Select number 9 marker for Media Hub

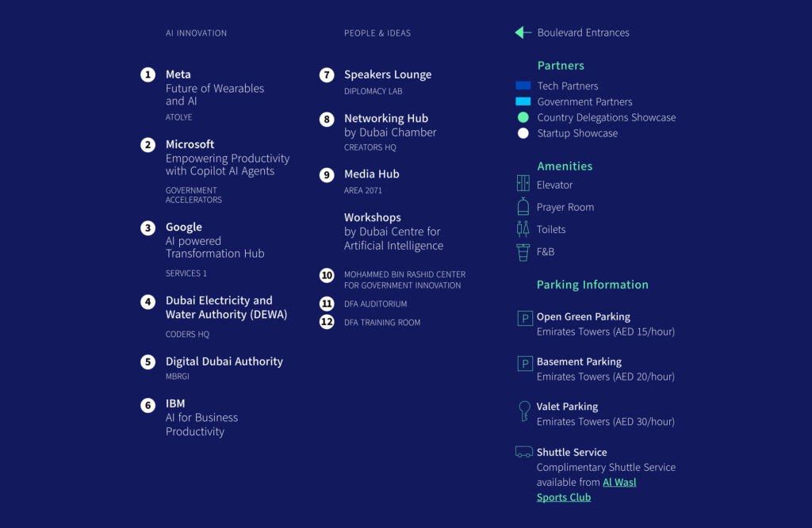click(x=327, y=175)
